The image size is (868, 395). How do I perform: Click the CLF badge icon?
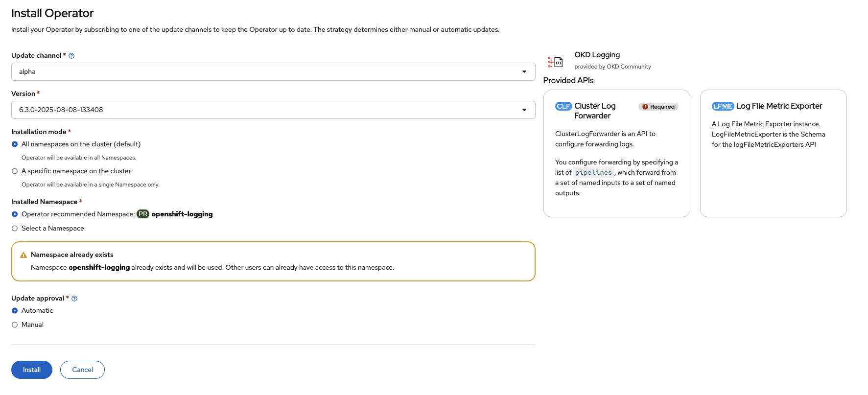coord(563,106)
